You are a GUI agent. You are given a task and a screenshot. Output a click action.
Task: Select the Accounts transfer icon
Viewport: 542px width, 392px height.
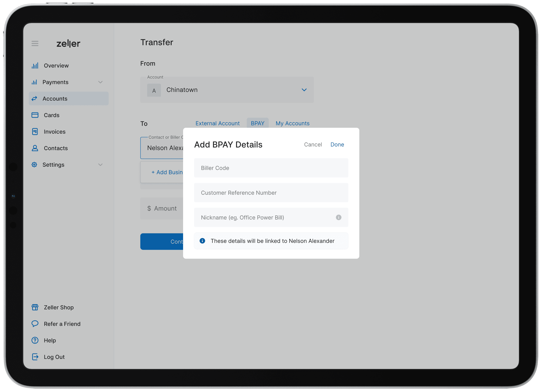(x=35, y=99)
